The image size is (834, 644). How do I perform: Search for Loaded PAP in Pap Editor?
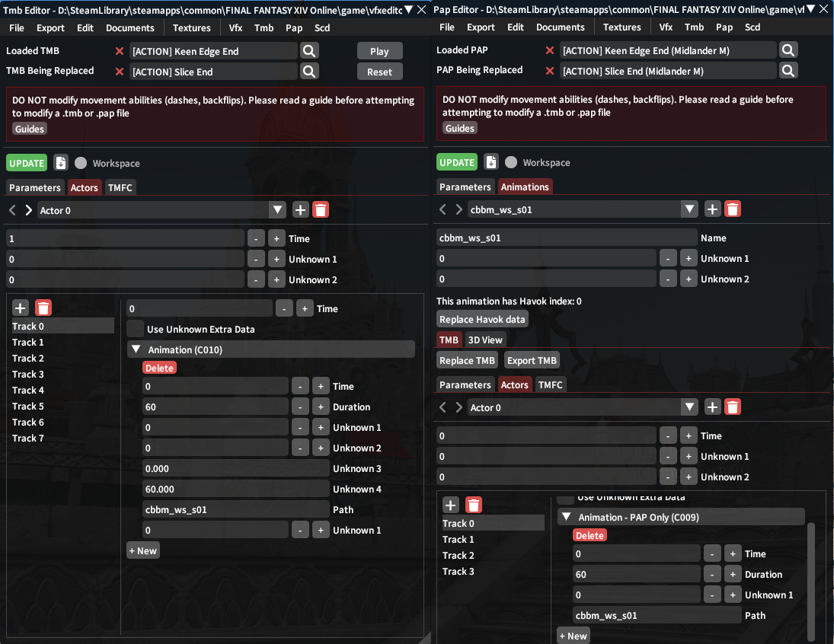[788, 50]
